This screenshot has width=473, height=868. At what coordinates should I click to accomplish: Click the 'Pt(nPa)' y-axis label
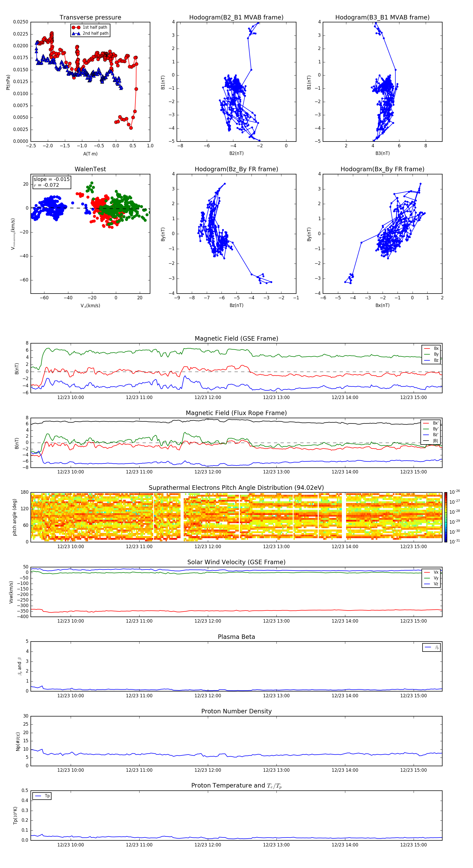point(8,82)
